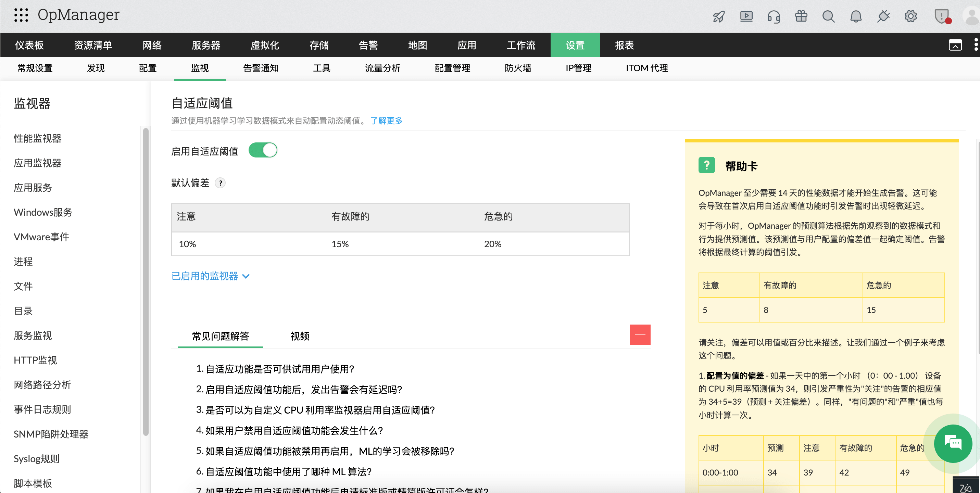The width and height of the screenshot is (980, 493).
Task: Switch to the 常规设置 sub-tab
Action: point(35,68)
